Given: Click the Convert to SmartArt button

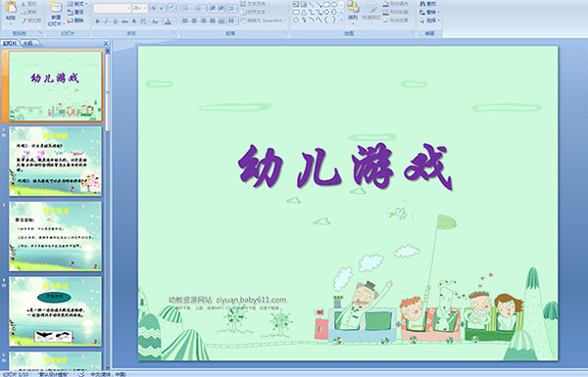Looking at the screenshot, I should pos(263,21).
